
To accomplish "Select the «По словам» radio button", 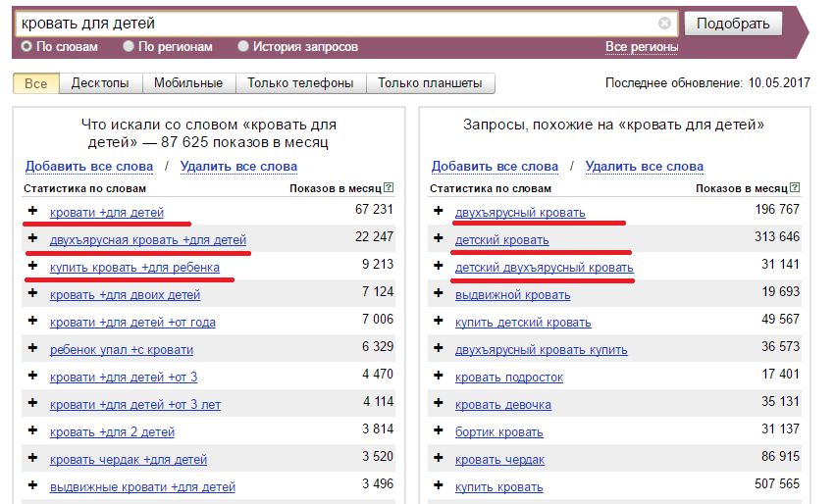I will tap(26, 46).
